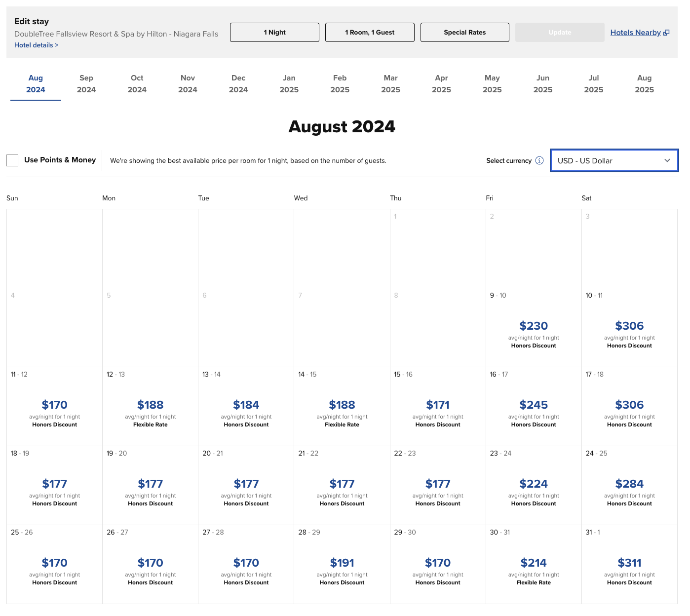Switch to the Jul 2025 tab
Image resolution: width=690 pixels, height=616 pixels.
(x=594, y=84)
